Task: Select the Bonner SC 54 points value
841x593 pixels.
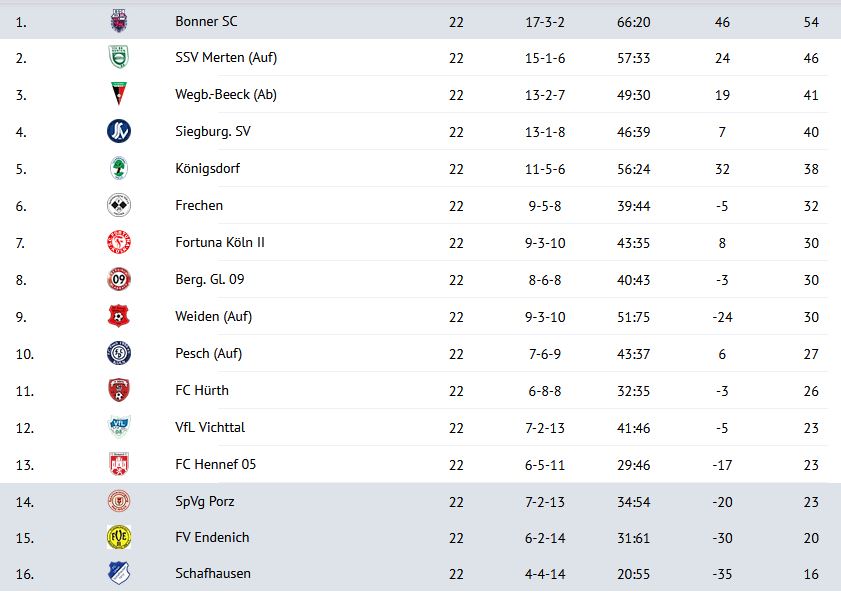Action: 811,22
